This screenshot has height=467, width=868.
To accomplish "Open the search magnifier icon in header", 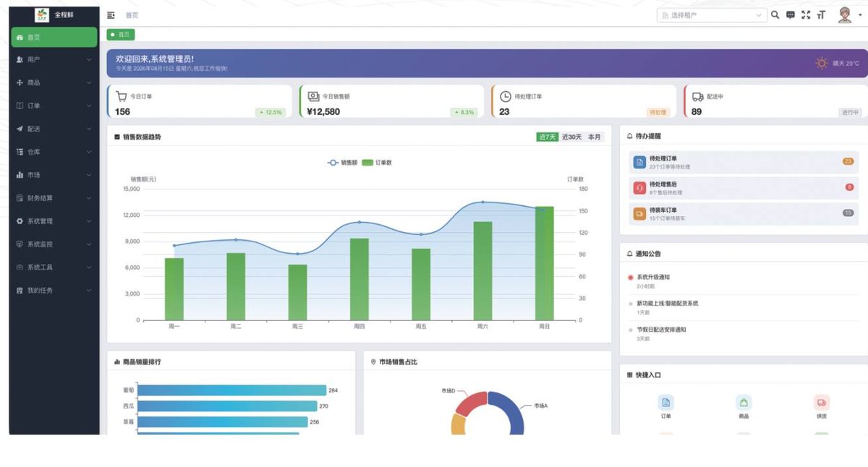I will coord(775,15).
